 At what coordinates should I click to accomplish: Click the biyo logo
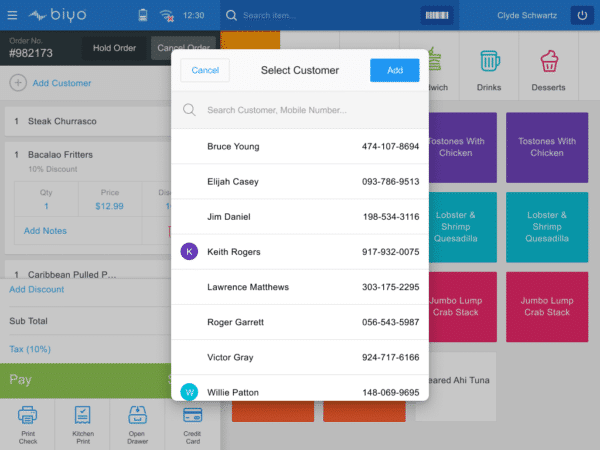[58, 15]
